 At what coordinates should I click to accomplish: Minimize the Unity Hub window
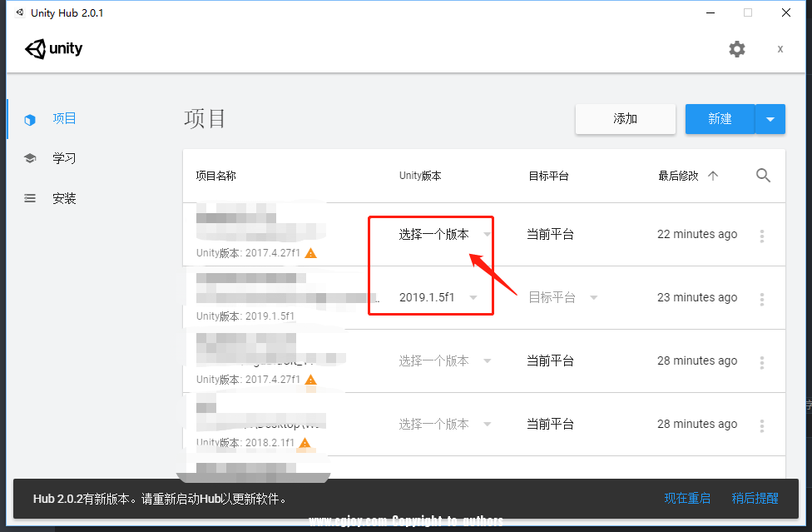(x=710, y=12)
